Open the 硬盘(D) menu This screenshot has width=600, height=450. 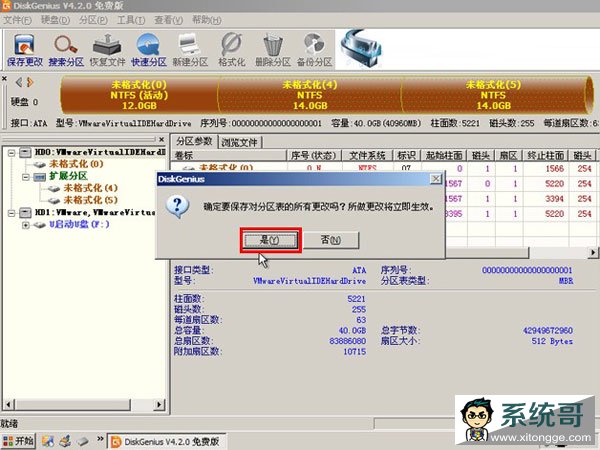click(x=55, y=20)
